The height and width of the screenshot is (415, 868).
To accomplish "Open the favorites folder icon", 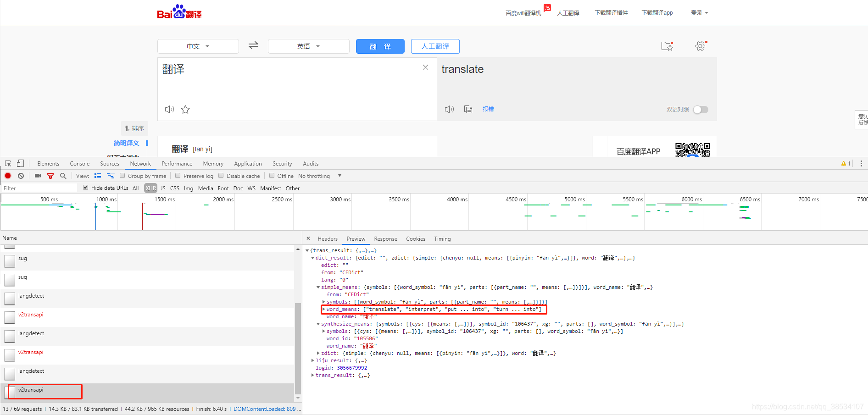I will pos(667,46).
